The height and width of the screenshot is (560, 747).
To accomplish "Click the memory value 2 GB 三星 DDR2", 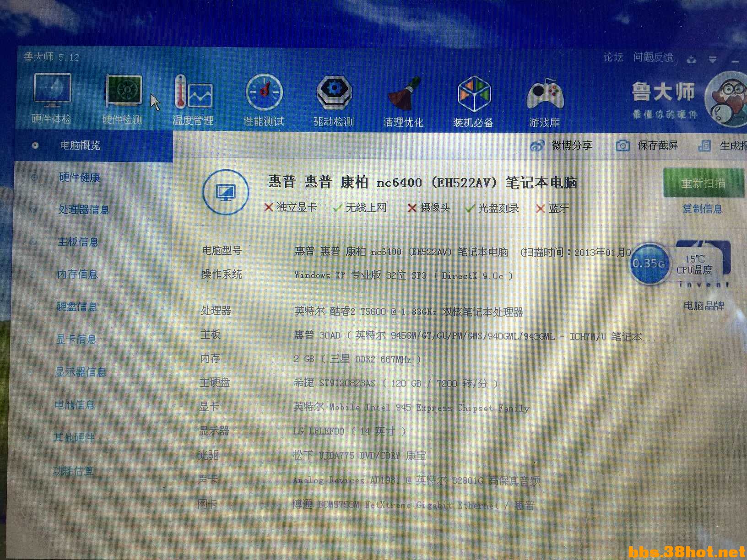I will point(357,359).
